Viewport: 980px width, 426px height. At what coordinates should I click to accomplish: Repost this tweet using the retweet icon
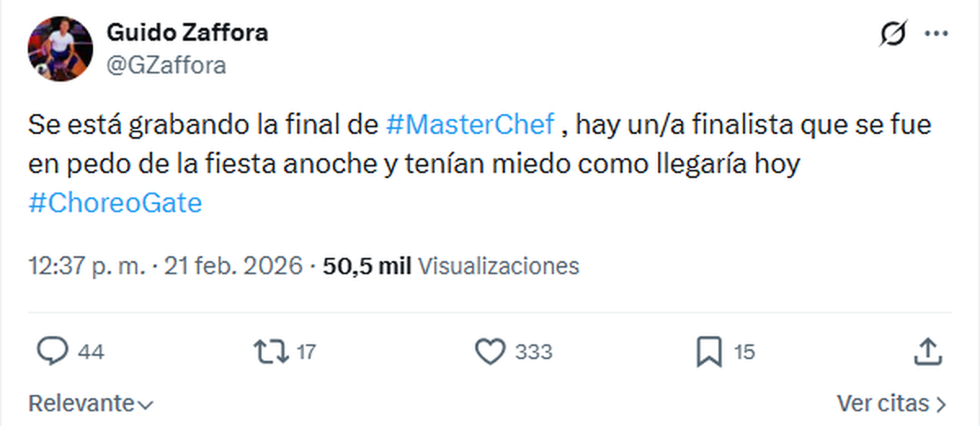point(270,352)
